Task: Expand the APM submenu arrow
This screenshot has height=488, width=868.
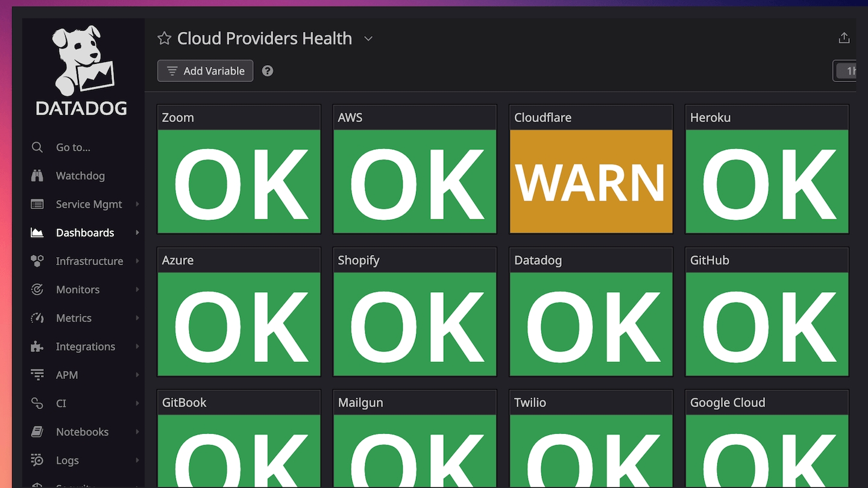Action: (137, 375)
